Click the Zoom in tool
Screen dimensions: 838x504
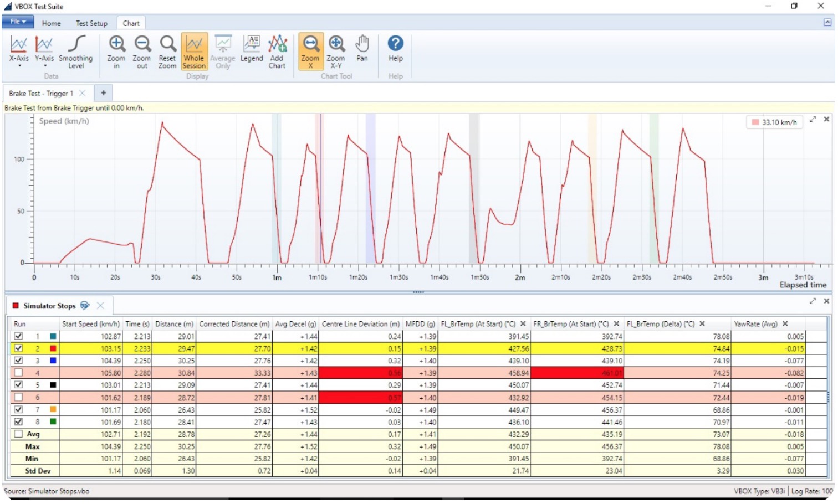pyautogui.click(x=116, y=51)
